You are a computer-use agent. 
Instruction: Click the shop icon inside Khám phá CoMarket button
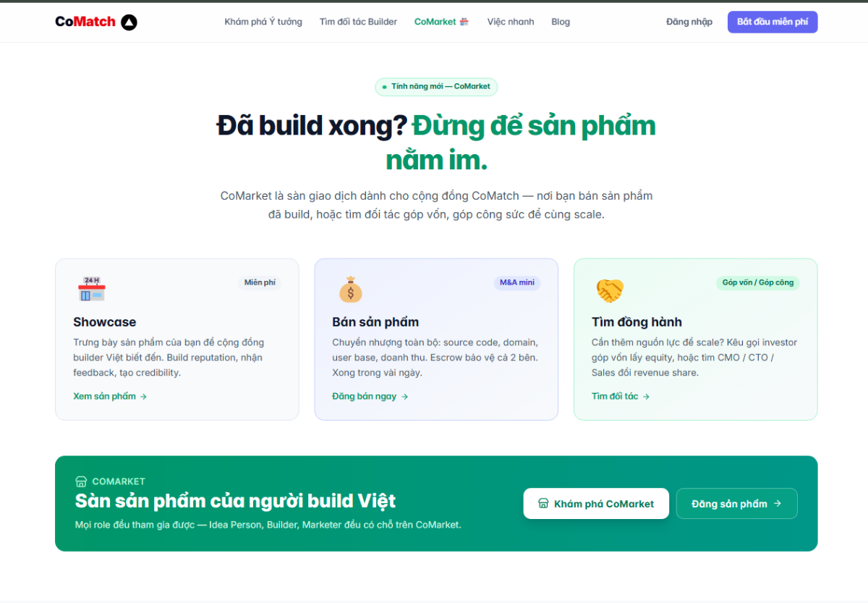click(543, 504)
